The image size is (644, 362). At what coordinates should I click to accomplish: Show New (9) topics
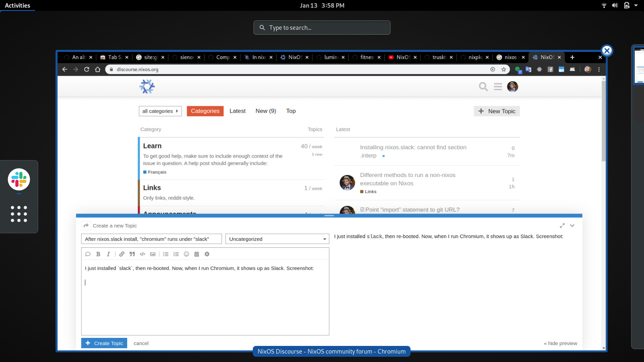(266, 111)
